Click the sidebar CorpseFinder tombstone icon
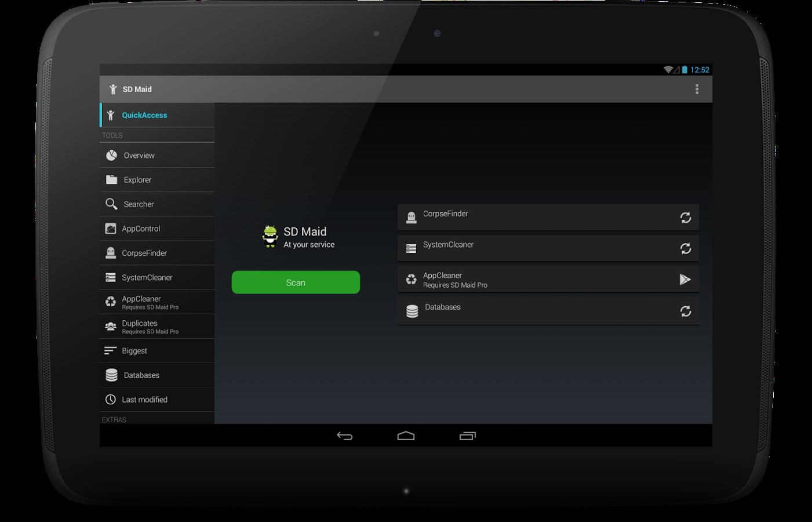Viewport: 812px width, 522px height. [111, 253]
